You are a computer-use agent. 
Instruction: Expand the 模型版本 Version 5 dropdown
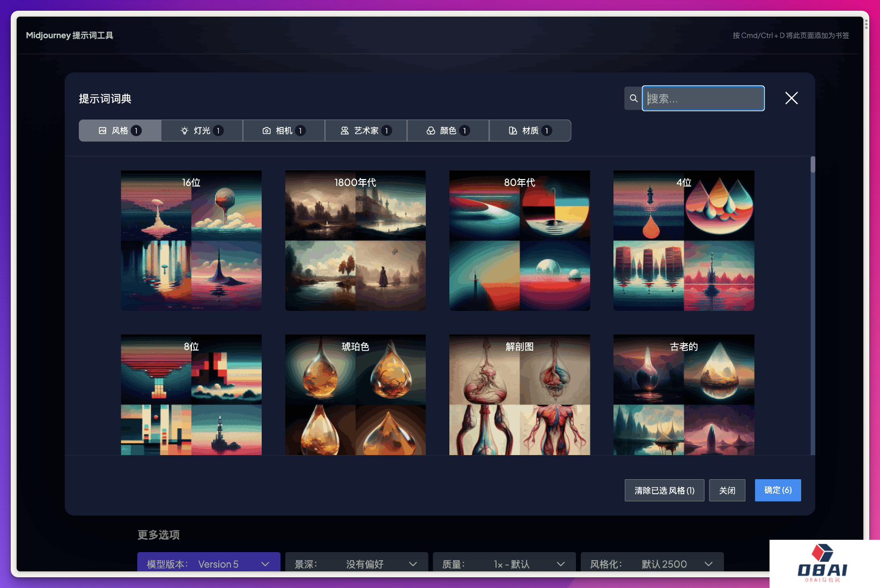tap(209, 563)
